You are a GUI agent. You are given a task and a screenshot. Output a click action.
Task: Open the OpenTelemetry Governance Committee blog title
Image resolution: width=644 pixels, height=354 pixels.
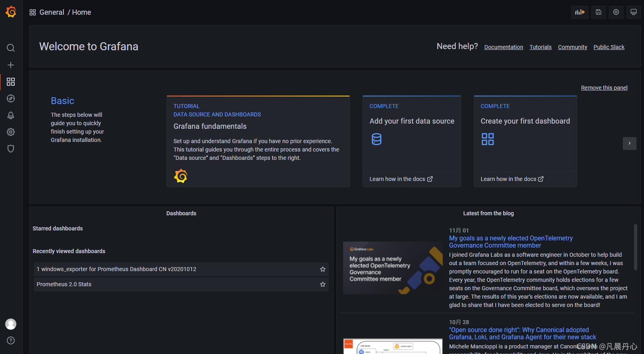point(511,242)
